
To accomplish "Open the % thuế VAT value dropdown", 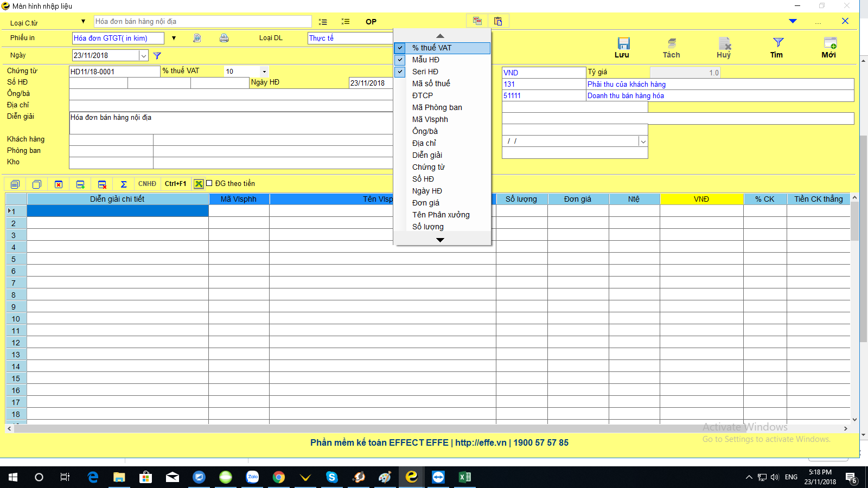I will click(264, 72).
